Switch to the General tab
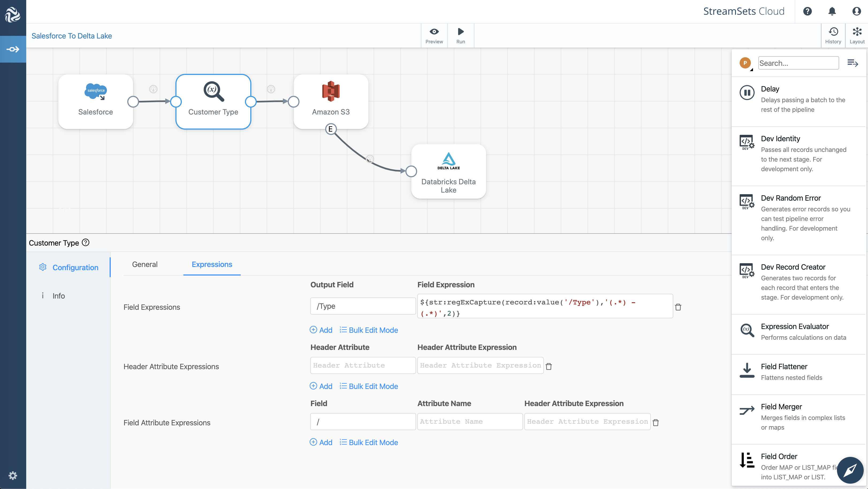The width and height of the screenshot is (868, 489). (145, 264)
